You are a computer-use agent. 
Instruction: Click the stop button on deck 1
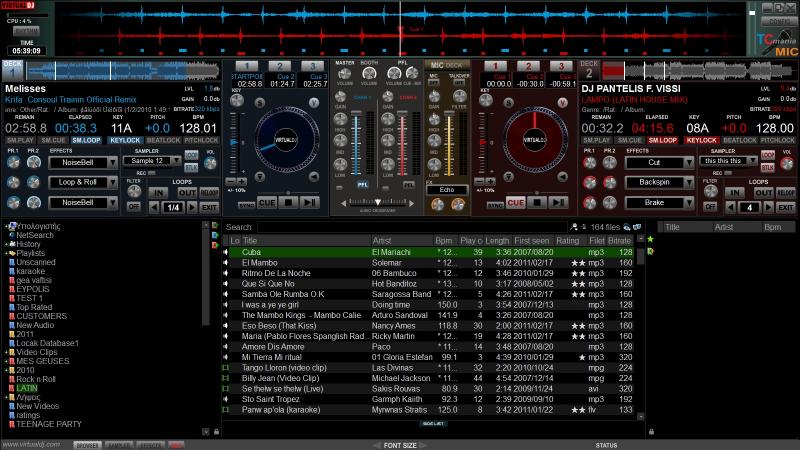click(x=288, y=203)
